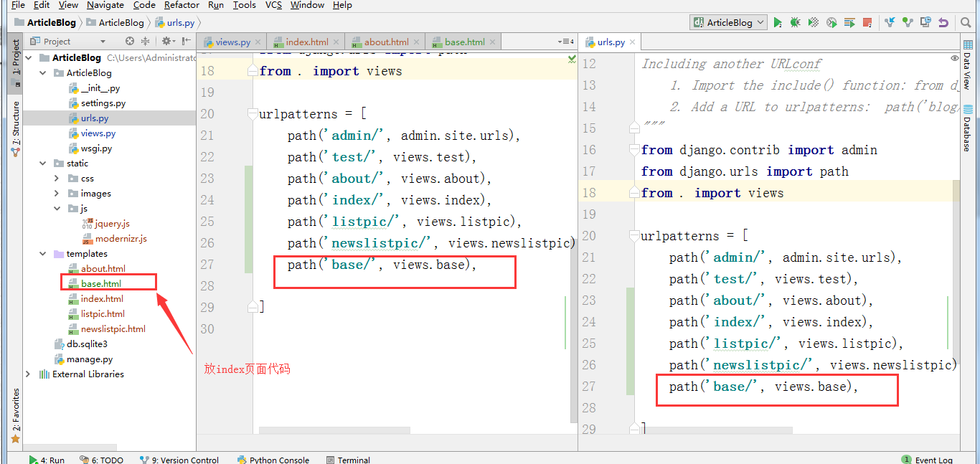Expand the images folder

click(x=57, y=194)
